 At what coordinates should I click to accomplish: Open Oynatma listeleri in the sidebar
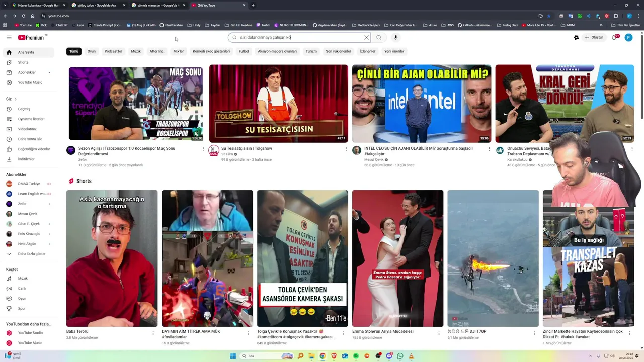click(x=29, y=119)
